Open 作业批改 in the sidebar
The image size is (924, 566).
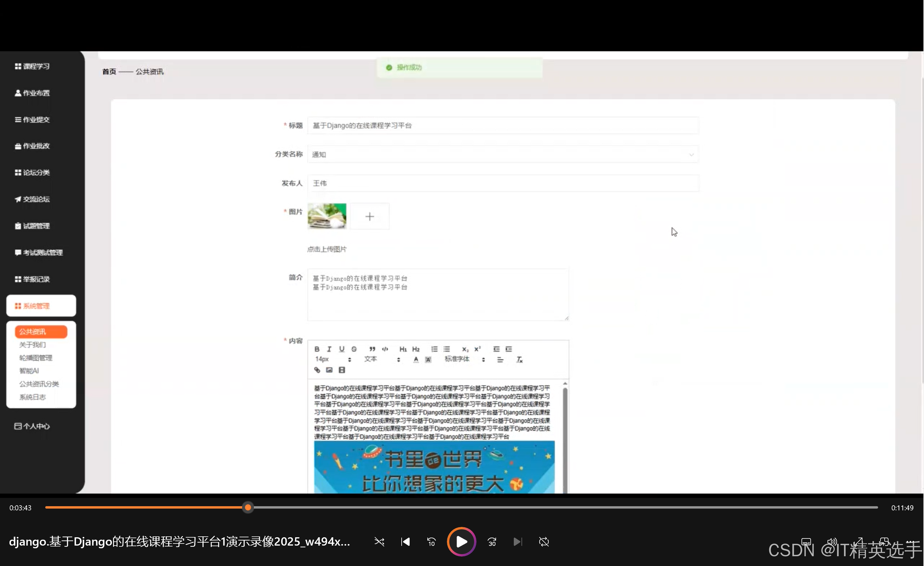[x=32, y=146]
